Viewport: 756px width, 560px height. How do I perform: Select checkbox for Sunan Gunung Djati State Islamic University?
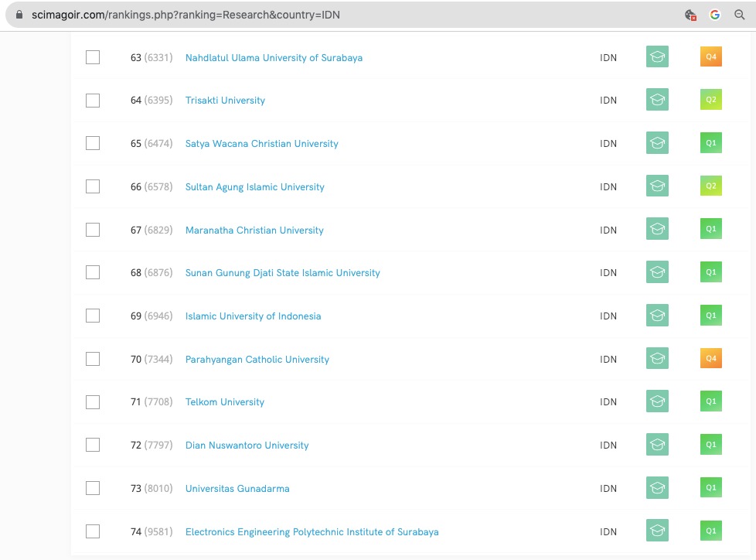point(93,272)
